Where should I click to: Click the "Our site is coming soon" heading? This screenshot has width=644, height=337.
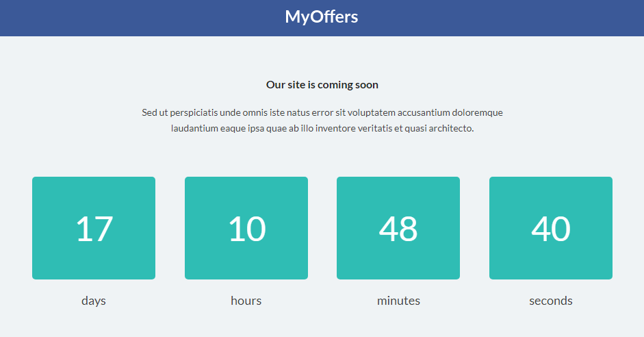(322, 85)
